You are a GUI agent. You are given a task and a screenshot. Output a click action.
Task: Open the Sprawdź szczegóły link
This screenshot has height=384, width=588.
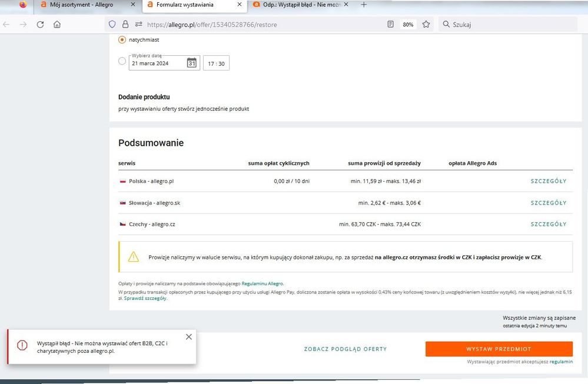click(145, 299)
